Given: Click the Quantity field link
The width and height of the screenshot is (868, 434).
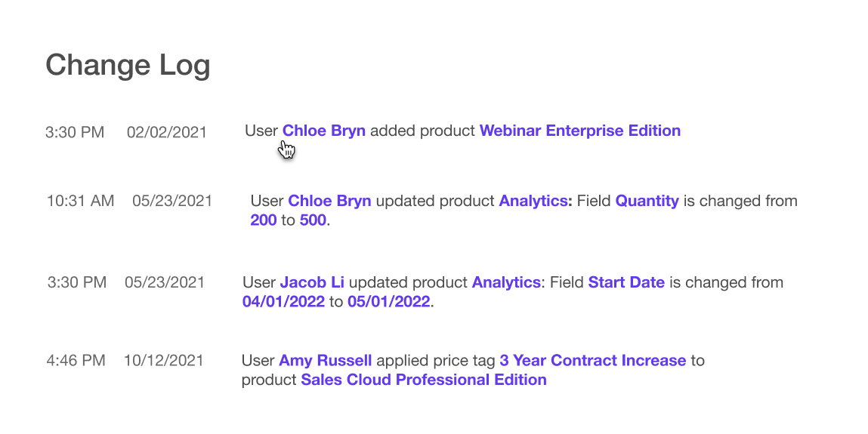Looking at the screenshot, I should (x=647, y=201).
